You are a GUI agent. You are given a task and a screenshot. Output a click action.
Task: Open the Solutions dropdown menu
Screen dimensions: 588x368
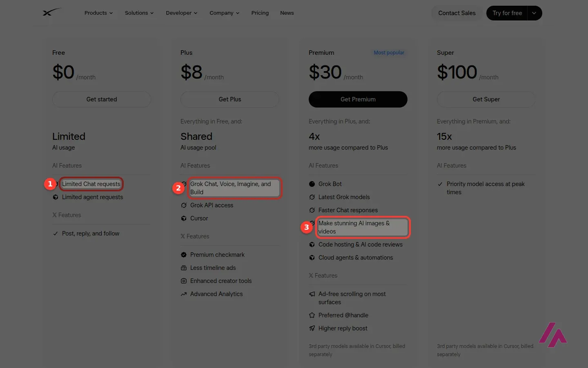(139, 13)
